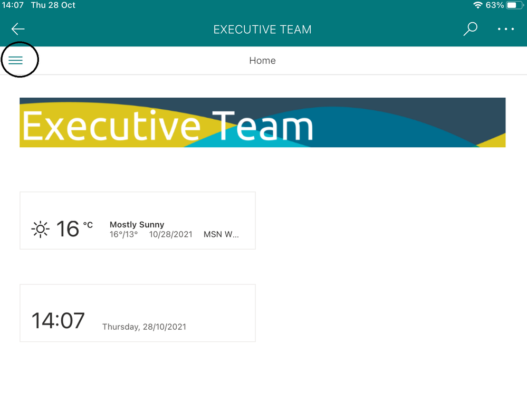This screenshot has width=527, height=420.
Task: Open the hamburger navigation menu
Action: tap(15, 60)
